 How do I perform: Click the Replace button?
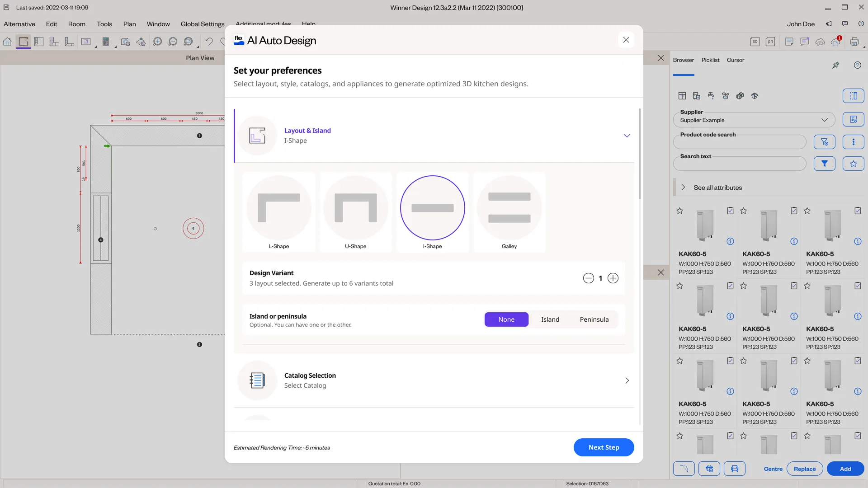pyautogui.click(x=805, y=469)
